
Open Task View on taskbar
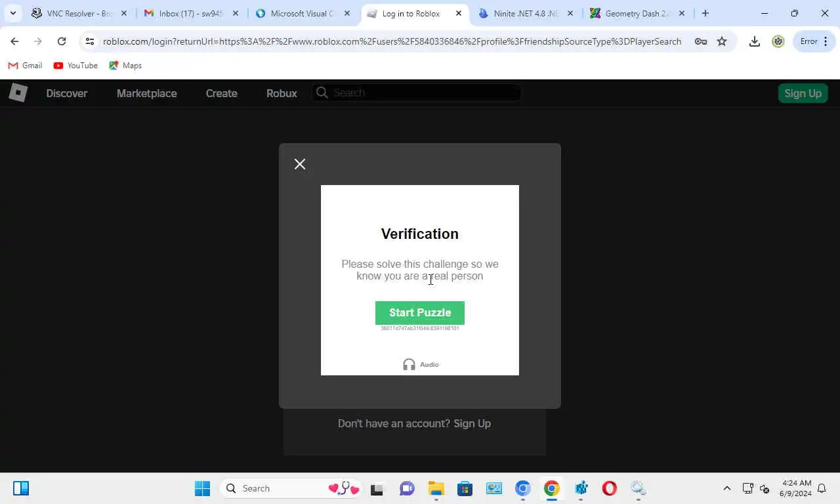[x=377, y=488]
